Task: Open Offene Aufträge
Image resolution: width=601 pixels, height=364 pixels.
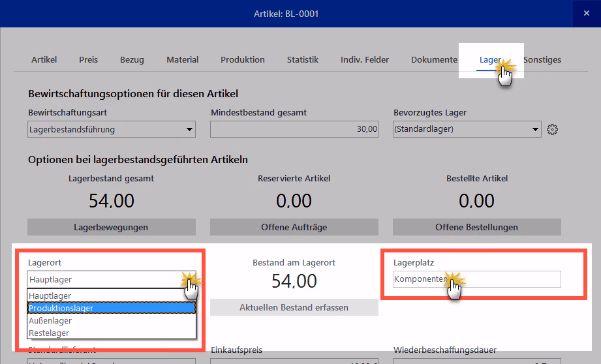Action: point(294,227)
